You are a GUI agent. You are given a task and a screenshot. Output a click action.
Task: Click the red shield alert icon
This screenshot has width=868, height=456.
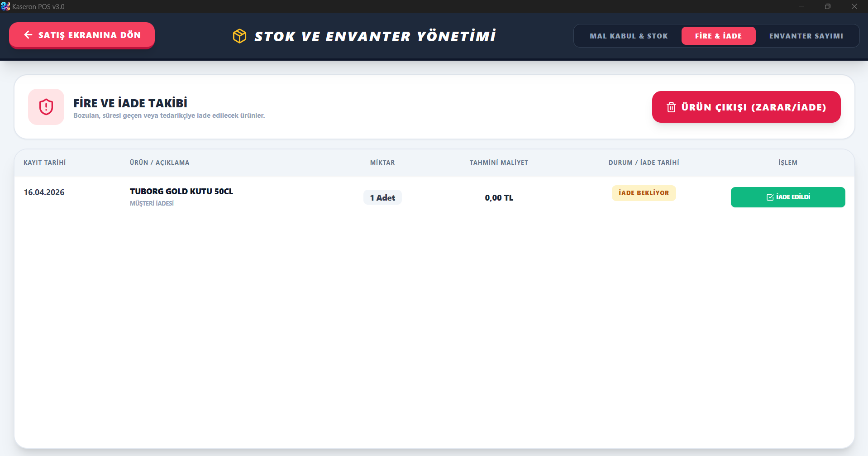pyautogui.click(x=46, y=107)
